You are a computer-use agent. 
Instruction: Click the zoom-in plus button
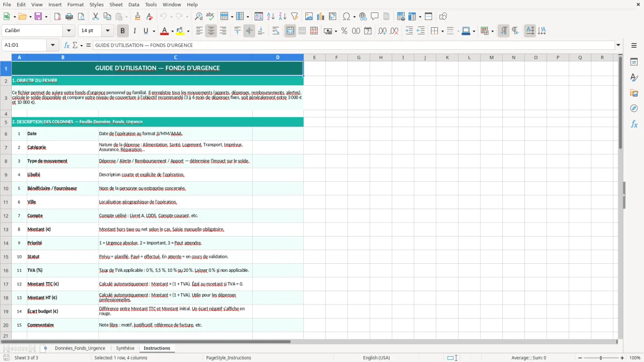pyautogui.click(x=623, y=358)
